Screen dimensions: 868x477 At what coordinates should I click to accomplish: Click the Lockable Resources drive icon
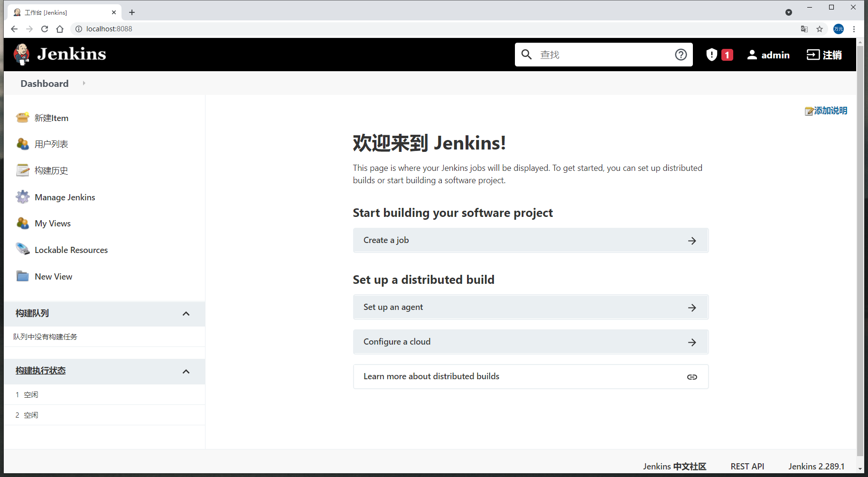coord(22,249)
